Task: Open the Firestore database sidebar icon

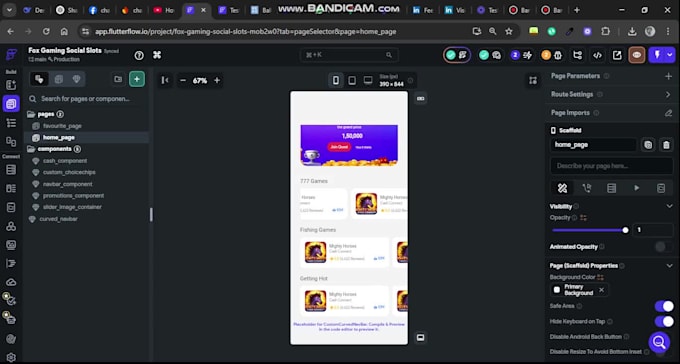Action: coord(11,170)
